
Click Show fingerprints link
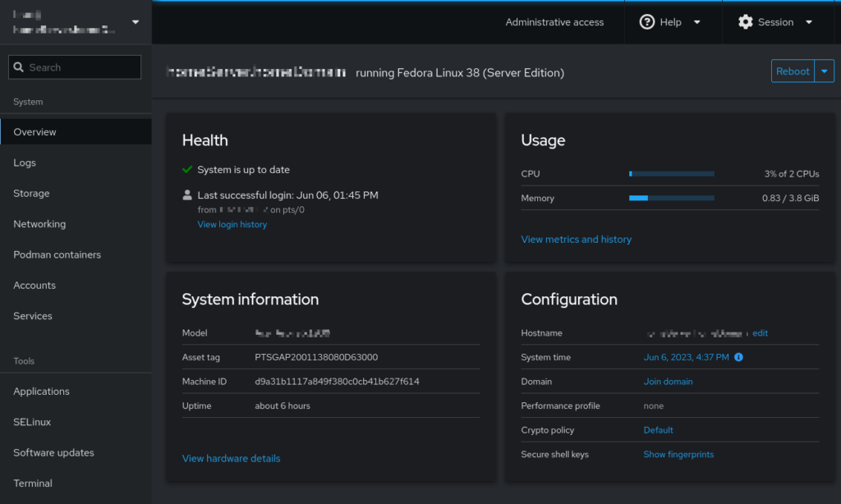(x=678, y=455)
